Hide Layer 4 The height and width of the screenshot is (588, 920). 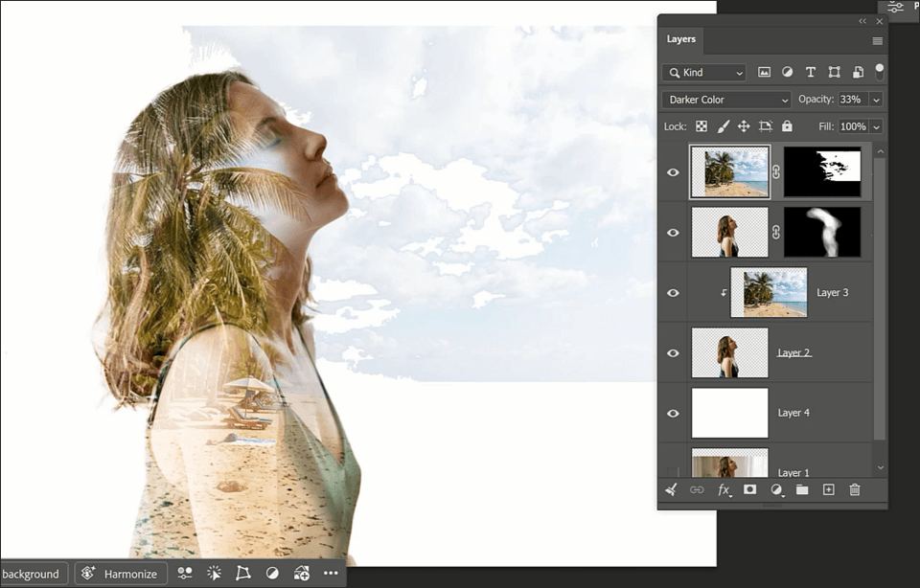point(673,414)
